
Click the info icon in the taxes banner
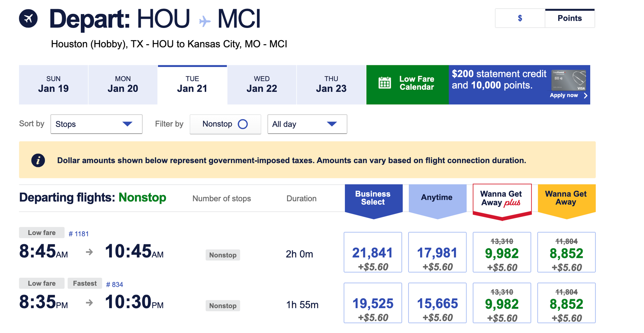[x=38, y=160]
